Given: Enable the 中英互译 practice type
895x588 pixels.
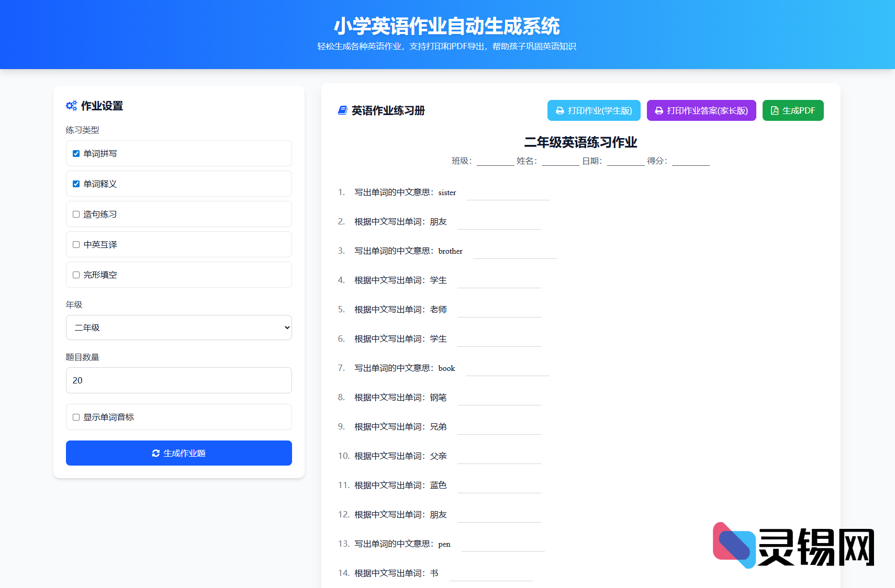Looking at the screenshot, I should click(x=75, y=244).
